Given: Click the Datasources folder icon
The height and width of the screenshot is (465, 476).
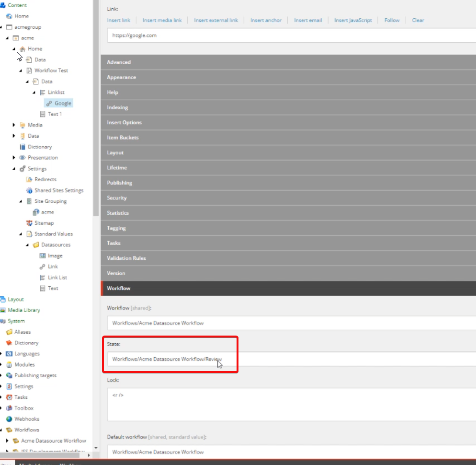Looking at the screenshot, I should (36, 245).
